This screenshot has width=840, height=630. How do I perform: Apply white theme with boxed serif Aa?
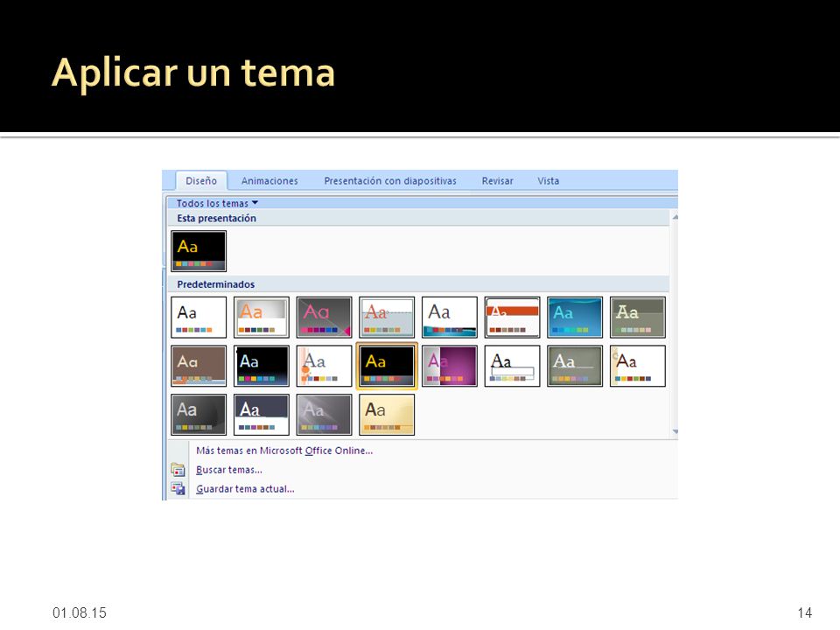pos(512,366)
